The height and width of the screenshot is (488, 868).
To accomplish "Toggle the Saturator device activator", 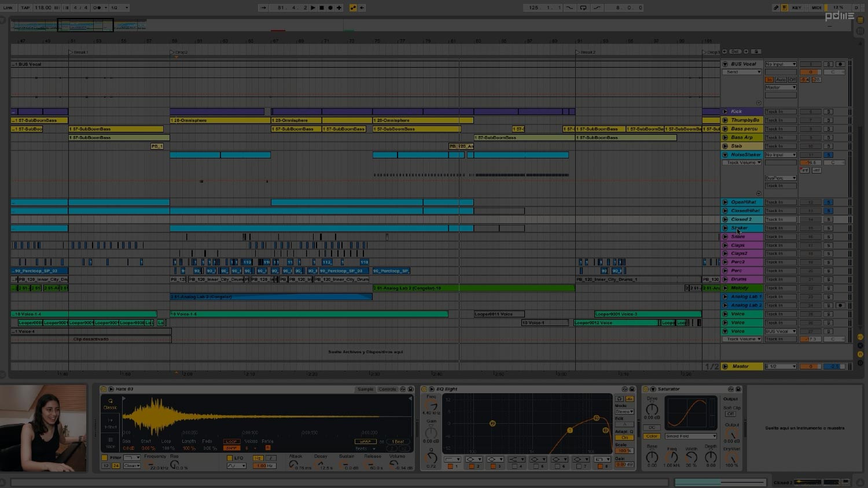I will pos(646,389).
